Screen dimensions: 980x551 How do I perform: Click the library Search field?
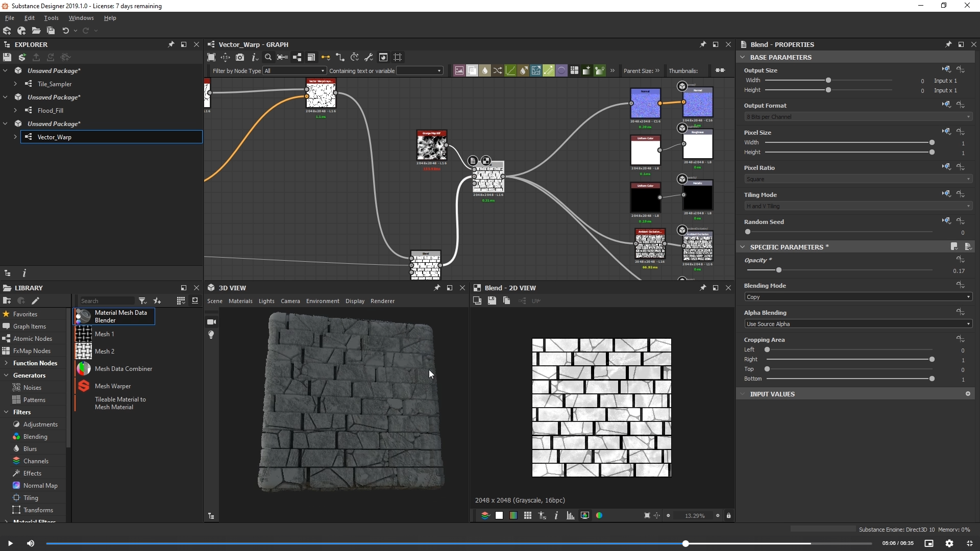(x=106, y=301)
